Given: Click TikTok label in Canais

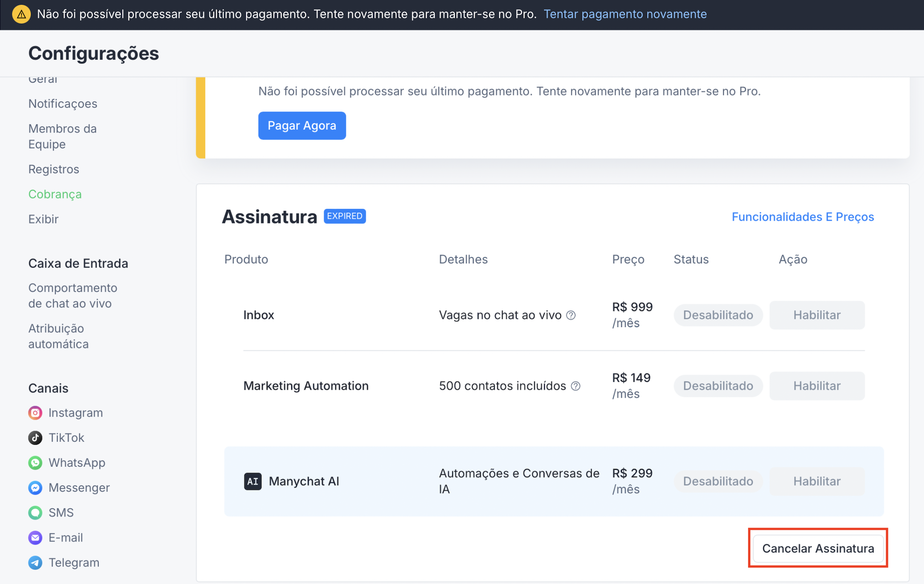Looking at the screenshot, I should tap(66, 438).
